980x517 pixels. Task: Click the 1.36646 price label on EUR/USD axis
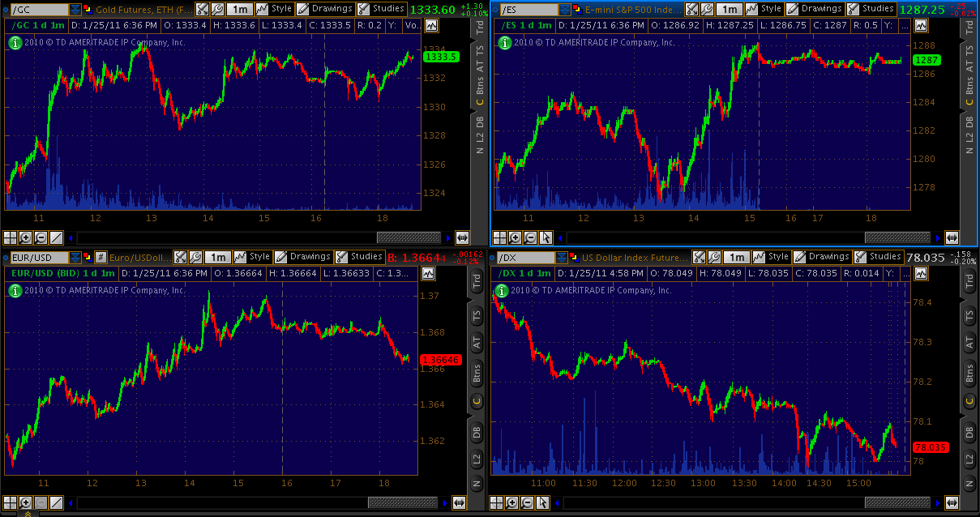(440, 359)
